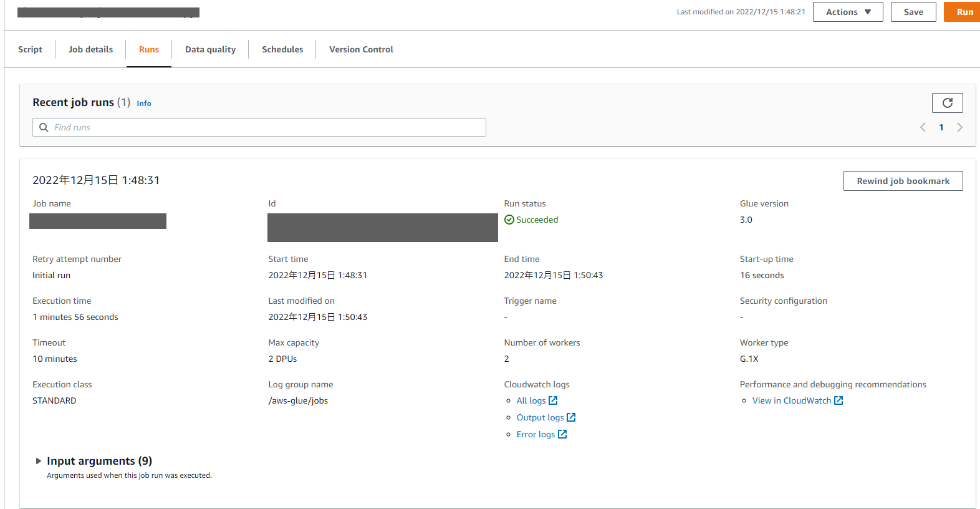Screen dimensions: 980x509
Task: Switch to Version Control tab
Action: (x=361, y=49)
